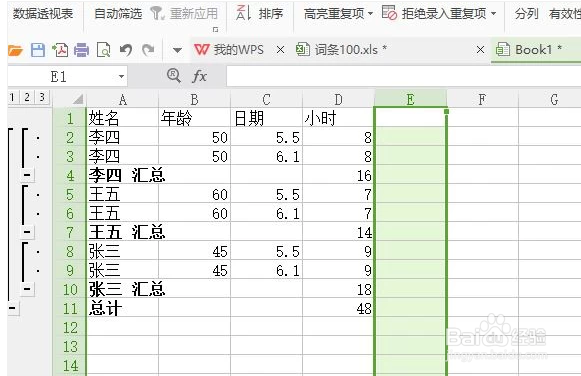Screen dimensions: 581x376
Task: Open the Name Box dropdown arrow
Action: coord(121,77)
